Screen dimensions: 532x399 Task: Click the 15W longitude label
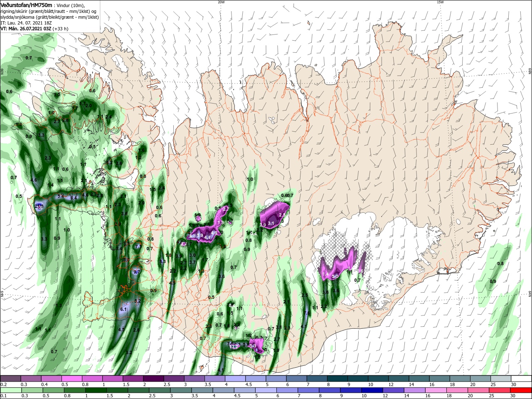coord(440,2)
